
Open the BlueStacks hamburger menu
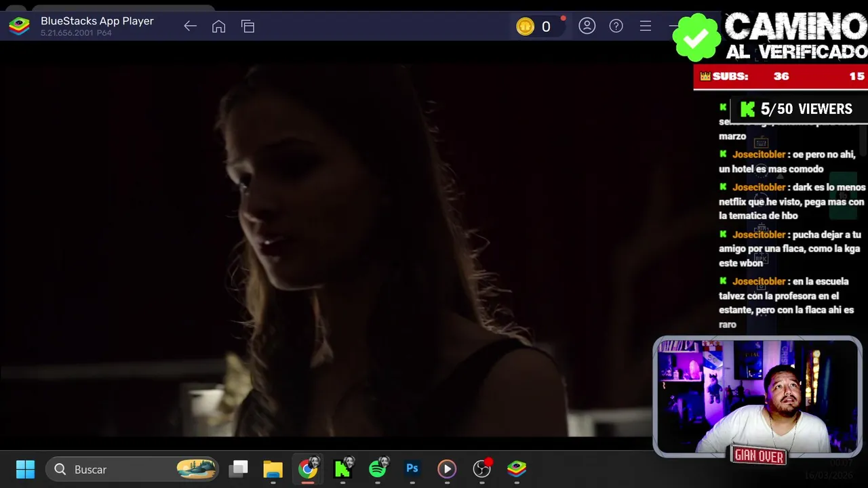(645, 26)
